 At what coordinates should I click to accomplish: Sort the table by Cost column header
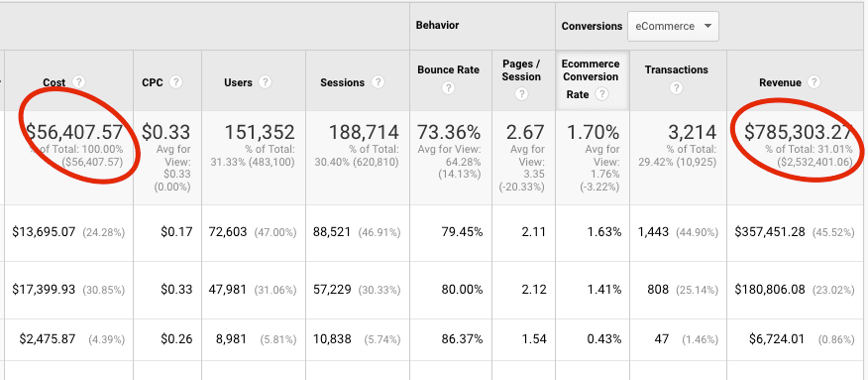[54, 82]
